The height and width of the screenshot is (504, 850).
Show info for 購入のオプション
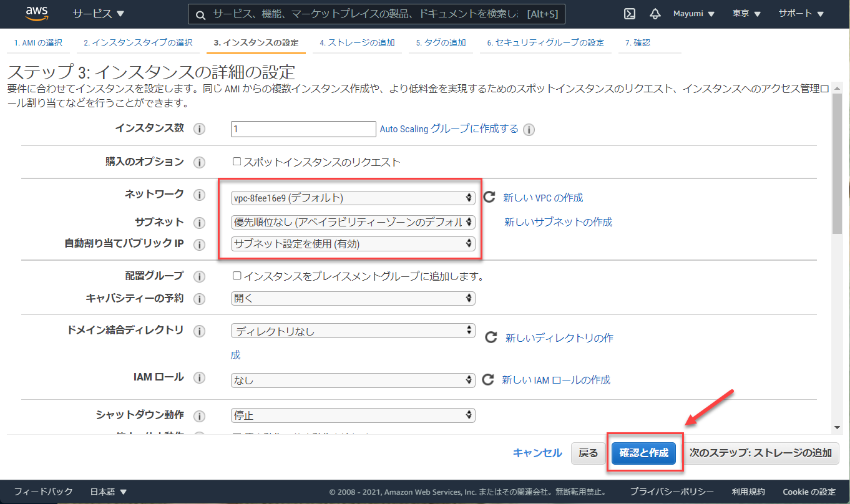[x=199, y=162]
